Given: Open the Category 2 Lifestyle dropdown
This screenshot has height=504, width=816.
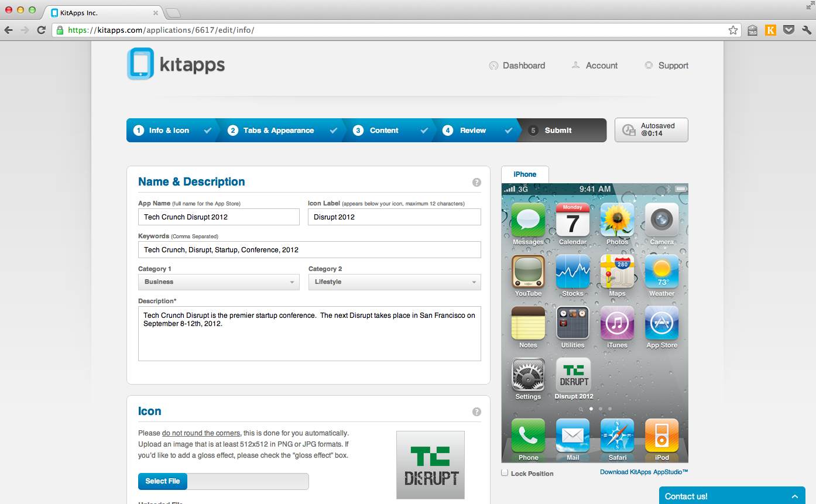Looking at the screenshot, I should 395,282.
